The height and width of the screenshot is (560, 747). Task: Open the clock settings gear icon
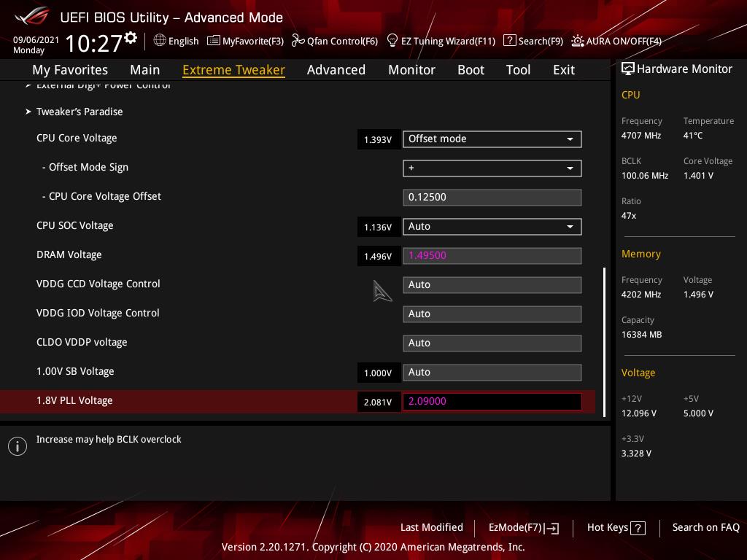pos(131,38)
